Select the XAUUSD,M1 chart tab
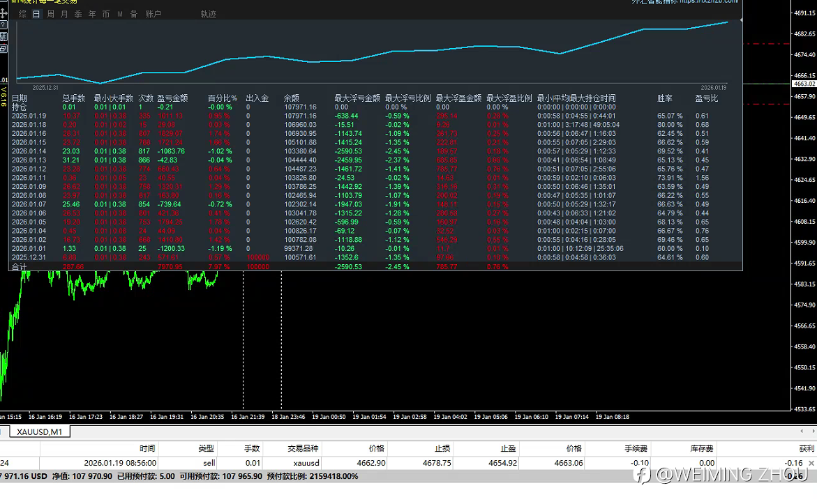 39,432
